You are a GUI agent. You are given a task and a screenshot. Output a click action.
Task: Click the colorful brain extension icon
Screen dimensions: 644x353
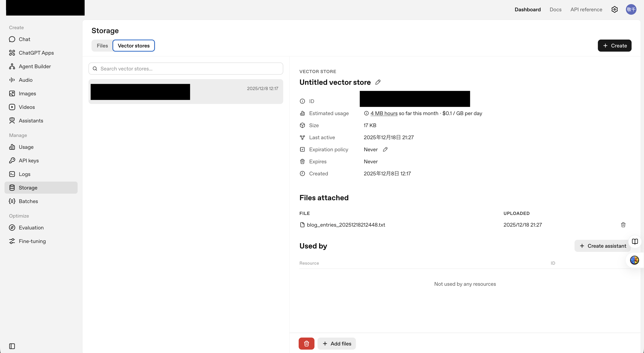[635, 260]
